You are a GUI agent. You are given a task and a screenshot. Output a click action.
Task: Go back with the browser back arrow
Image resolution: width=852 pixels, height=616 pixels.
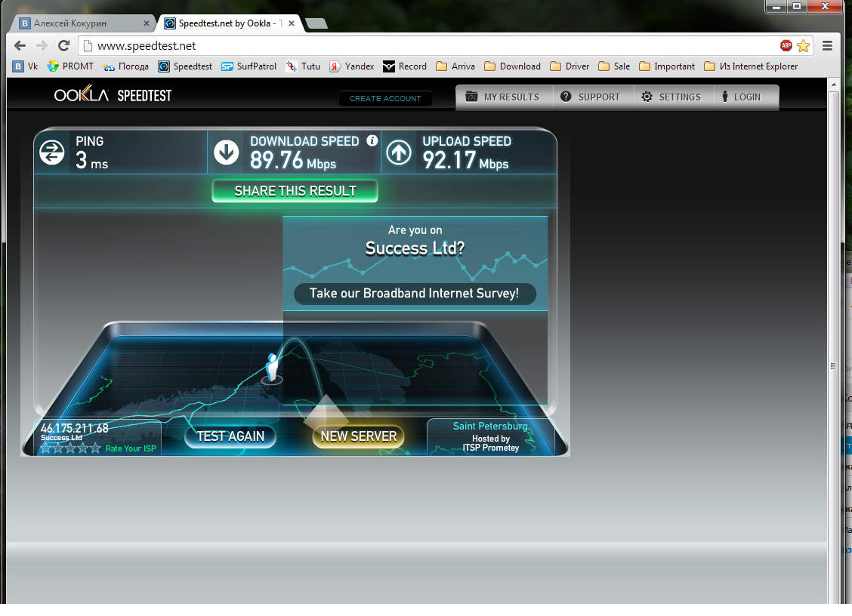point(20,45)
